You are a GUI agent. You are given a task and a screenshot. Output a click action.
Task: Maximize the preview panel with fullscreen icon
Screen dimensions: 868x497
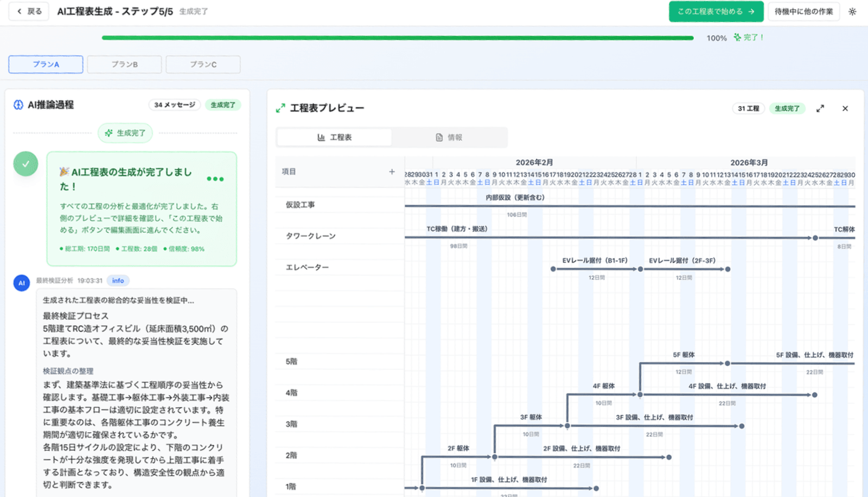click(x=820, y=108)
